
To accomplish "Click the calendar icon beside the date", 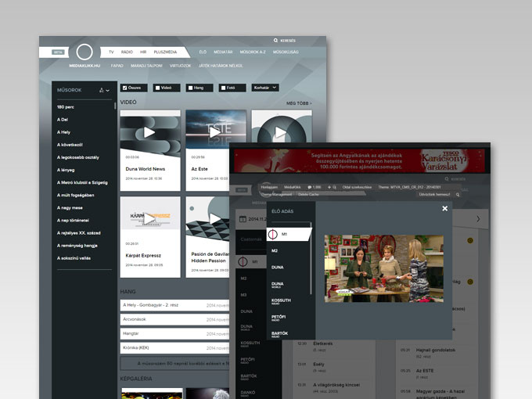I will tap(243, 219).
